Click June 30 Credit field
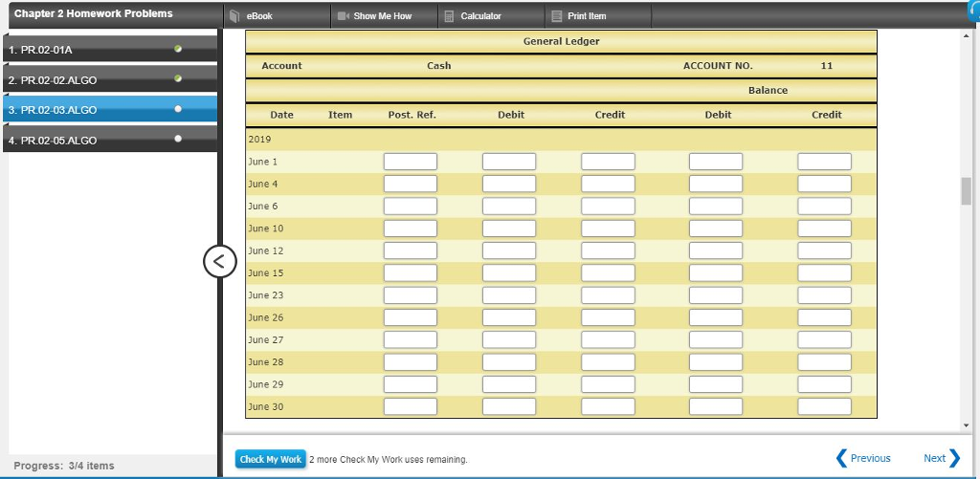Screen dimensions: 980x479 [x=608, y=406]
